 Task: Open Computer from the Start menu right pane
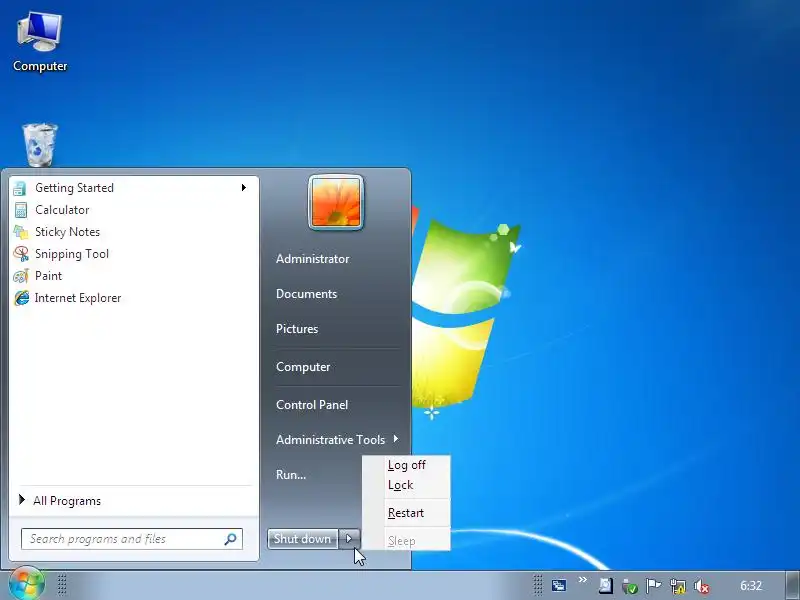tap(303, 367)
